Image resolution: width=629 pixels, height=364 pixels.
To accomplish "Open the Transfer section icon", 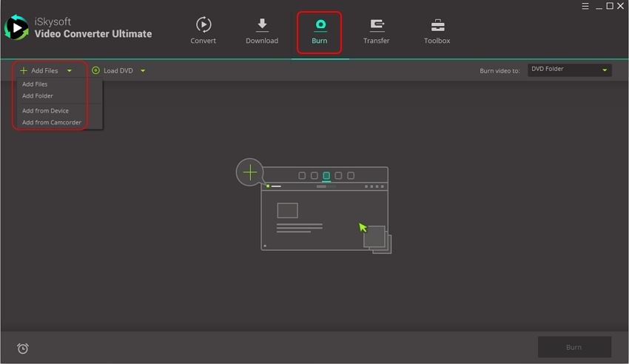I will click(x=376, y=25).
